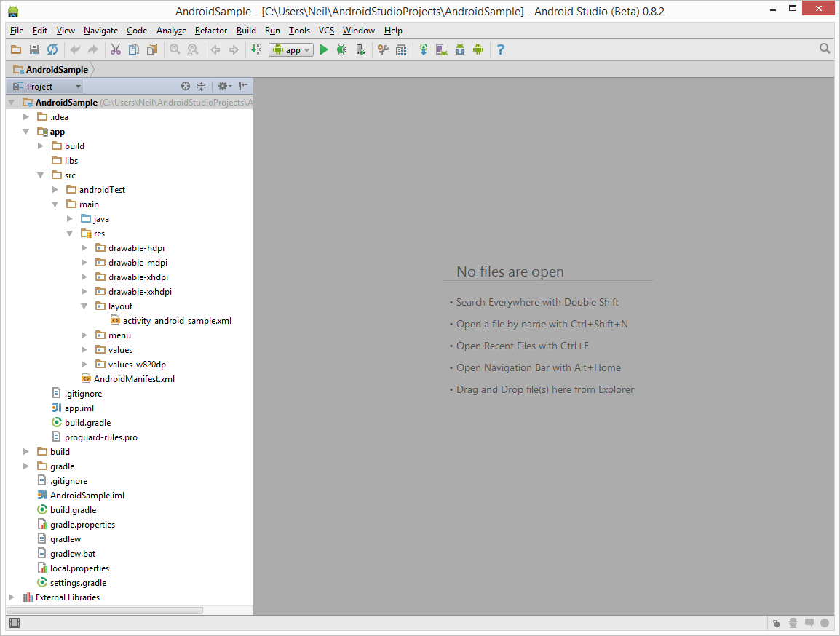Viewport: 840px width, 636px height.
Task: Hide the Project tool window panel
Action: (243, 86)
